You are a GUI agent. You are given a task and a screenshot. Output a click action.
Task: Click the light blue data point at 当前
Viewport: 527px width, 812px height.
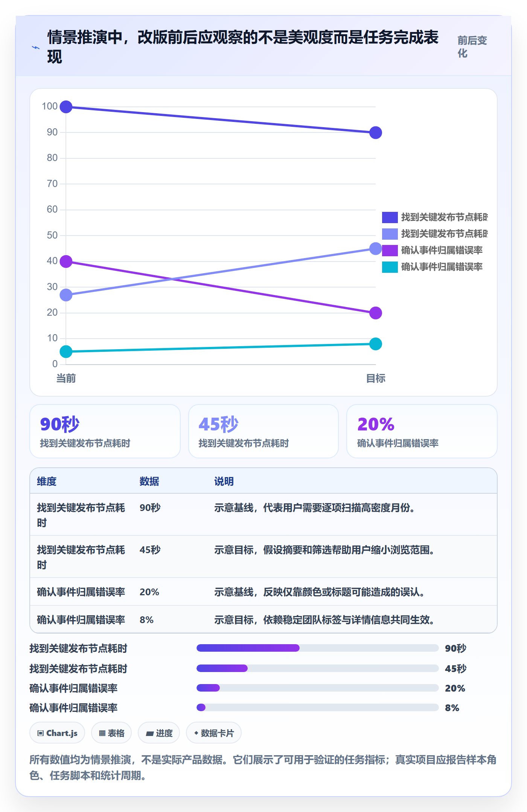pos(66,295)
